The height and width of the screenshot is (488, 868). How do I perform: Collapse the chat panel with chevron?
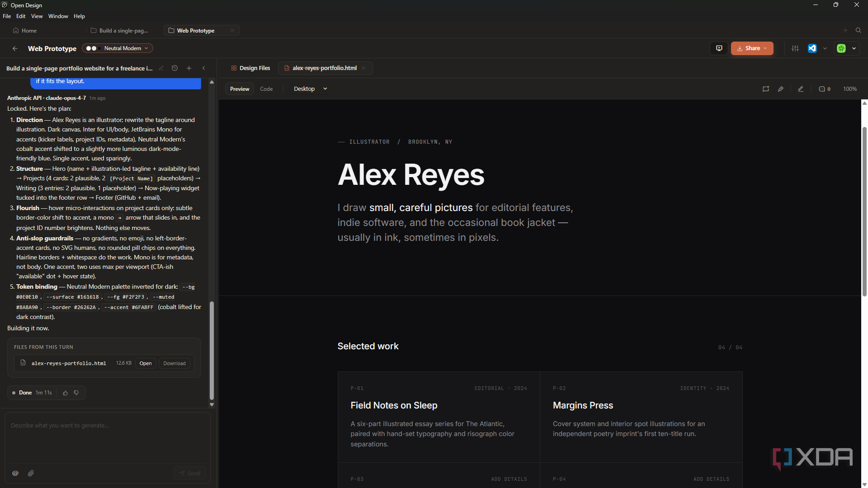pos(204,68)
